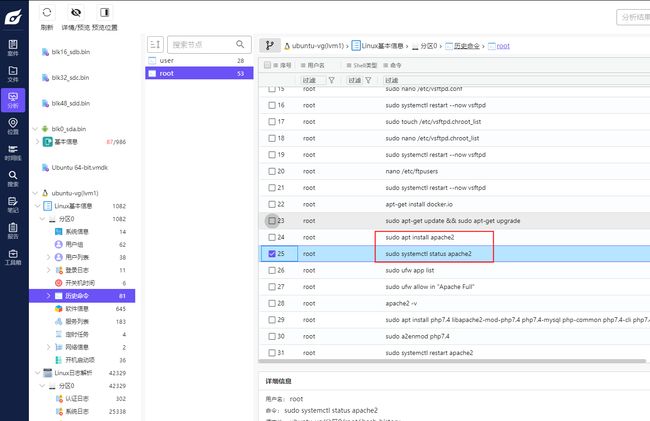Uncheck the checkbox for row 25
The image size is (650, 421).
(x=272, y=254)
